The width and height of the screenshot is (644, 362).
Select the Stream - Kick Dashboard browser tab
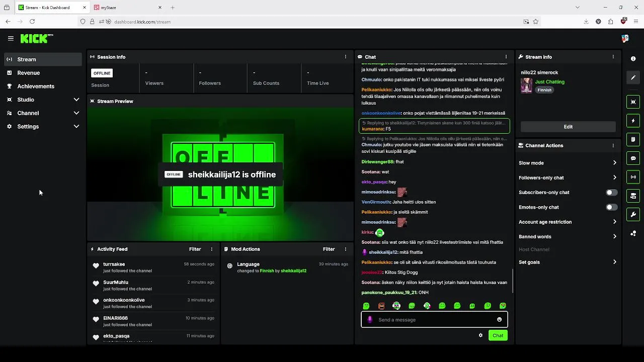(x=52, y=8)
